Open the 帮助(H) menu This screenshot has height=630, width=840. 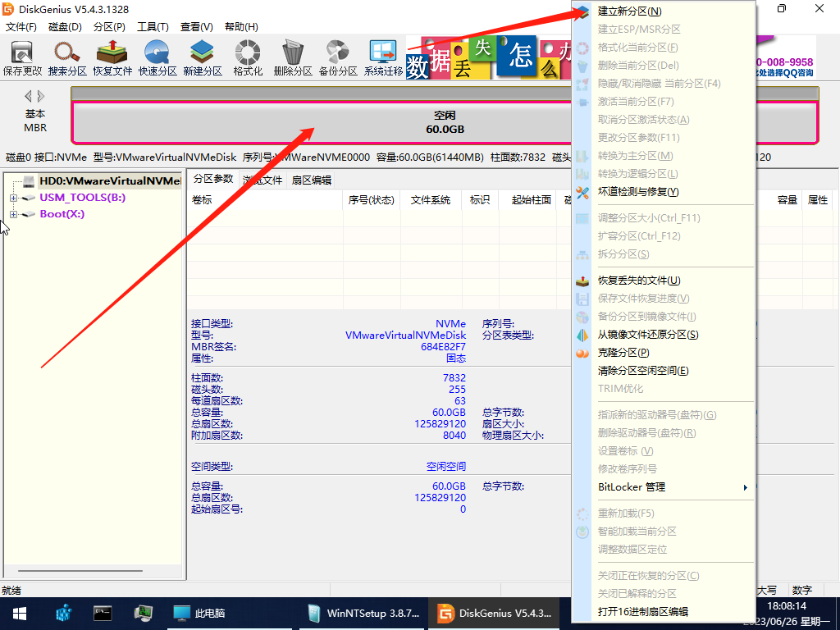[x=241, y=27]
